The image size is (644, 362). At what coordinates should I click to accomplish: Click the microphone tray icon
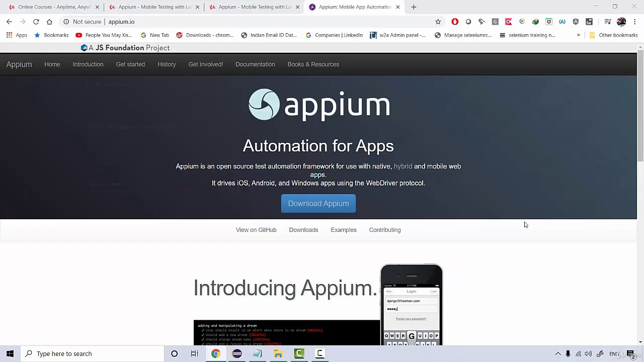pyautogui.click(x=568, y=354)
